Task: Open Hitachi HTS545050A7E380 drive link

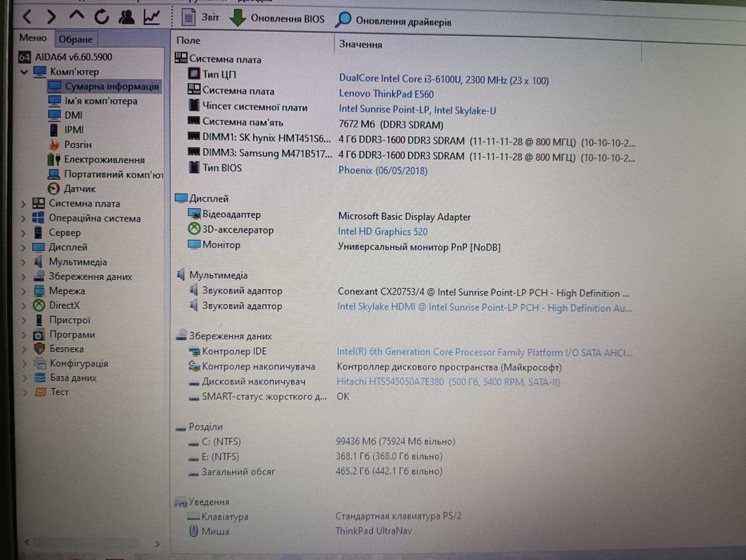Action: coord(448,382)
